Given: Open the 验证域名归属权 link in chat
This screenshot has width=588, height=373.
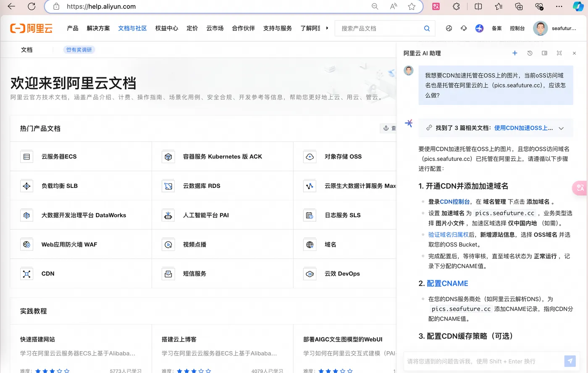Looking at the screenshot, I should pos(448,234).
